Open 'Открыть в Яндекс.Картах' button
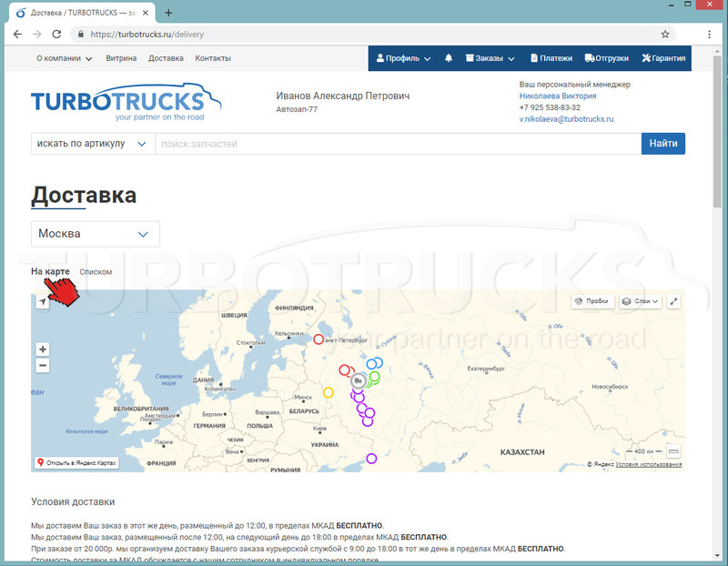Image resolution: width=728 pixels, height=566 pixels. coord(76,463)
